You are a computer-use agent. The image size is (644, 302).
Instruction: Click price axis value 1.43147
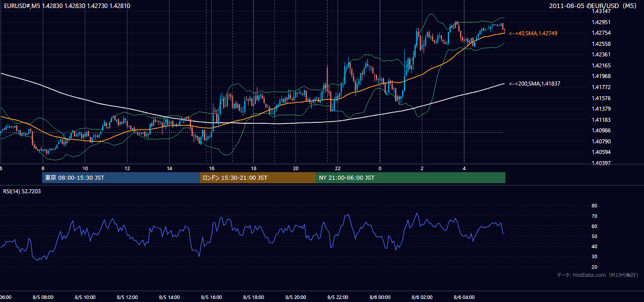pos(601,11)
